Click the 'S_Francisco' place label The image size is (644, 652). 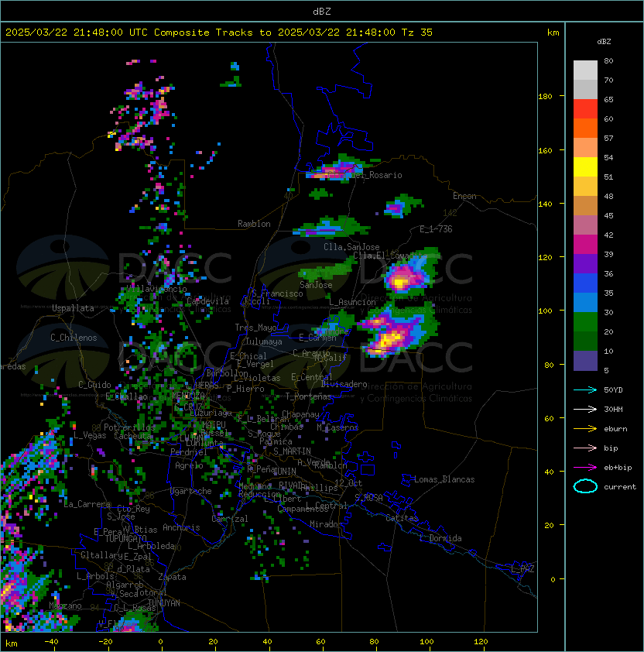point(277,293)
